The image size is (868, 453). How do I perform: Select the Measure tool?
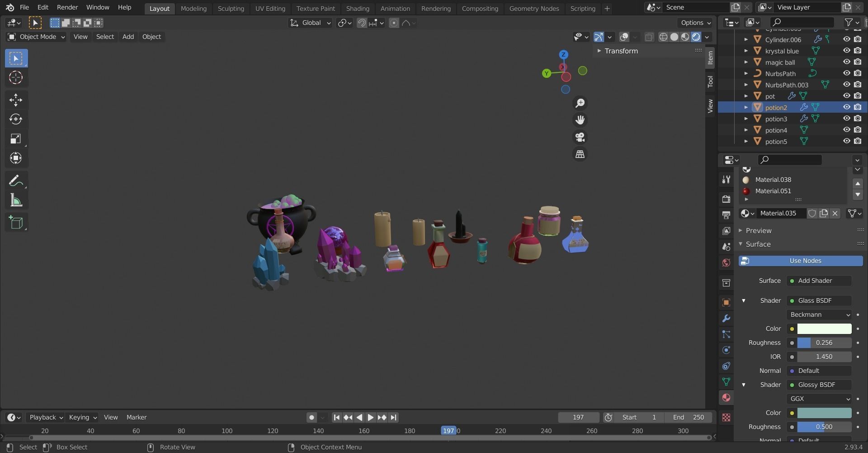[x=16, y=200]
